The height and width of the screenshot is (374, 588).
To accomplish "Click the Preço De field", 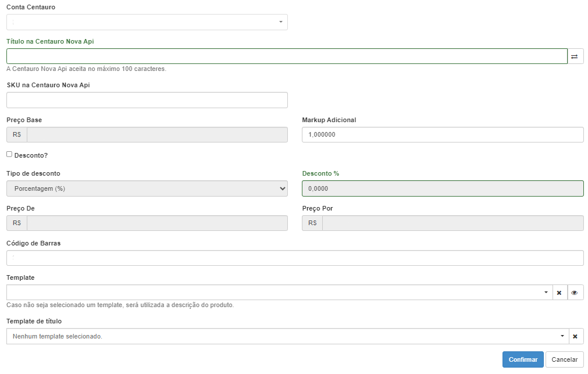I will 157,223.
